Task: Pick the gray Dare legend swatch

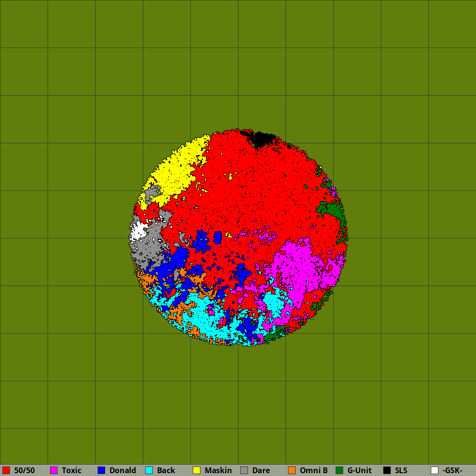Action: coord(244,470)
